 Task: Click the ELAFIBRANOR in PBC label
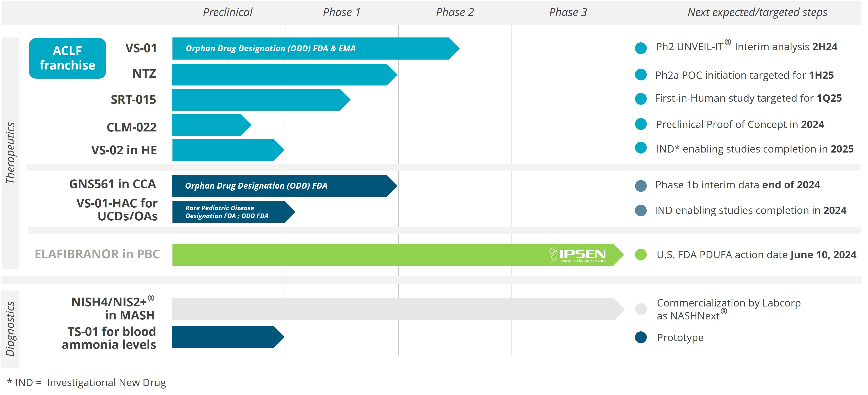click(97, 254)
